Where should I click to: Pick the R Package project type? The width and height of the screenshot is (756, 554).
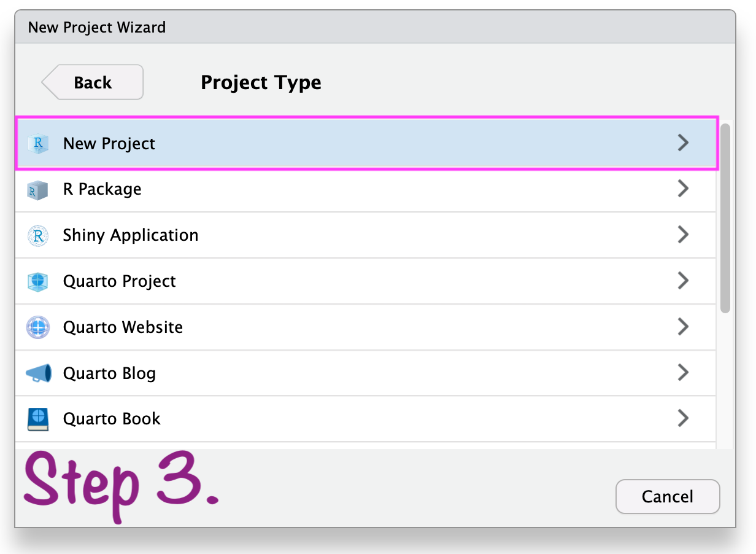click(102, 189)
